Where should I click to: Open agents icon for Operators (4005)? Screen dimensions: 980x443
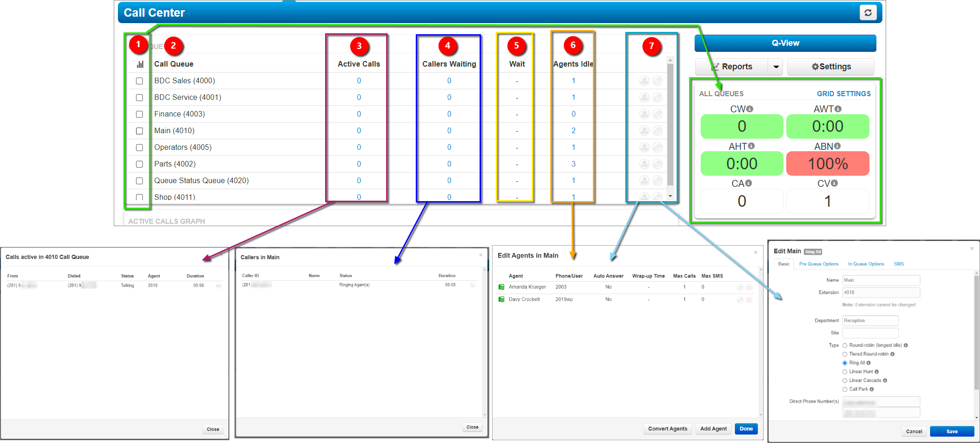[644, 148]
